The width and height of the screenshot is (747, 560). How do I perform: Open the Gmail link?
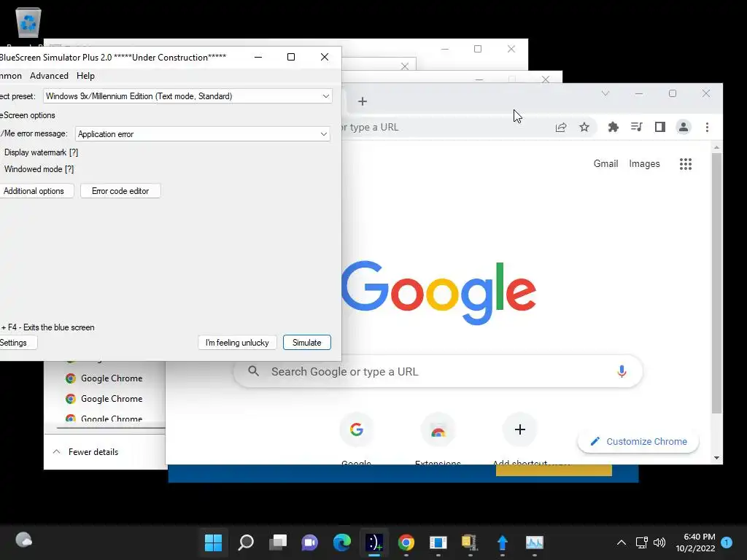pyautogui.click(x=605, y=164)
